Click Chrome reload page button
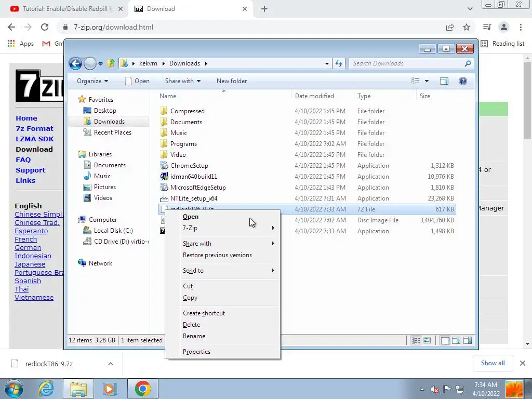This screenshot has height=399, width=532. (45, 27)
